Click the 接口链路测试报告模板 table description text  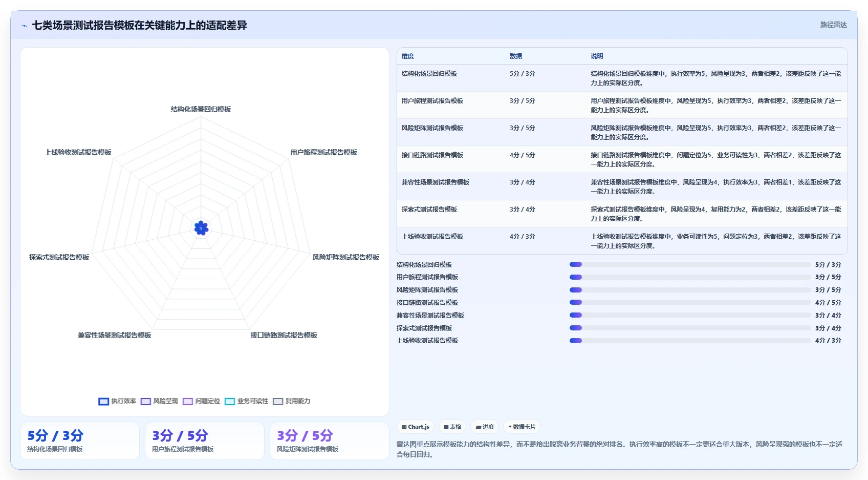[716, 160]
